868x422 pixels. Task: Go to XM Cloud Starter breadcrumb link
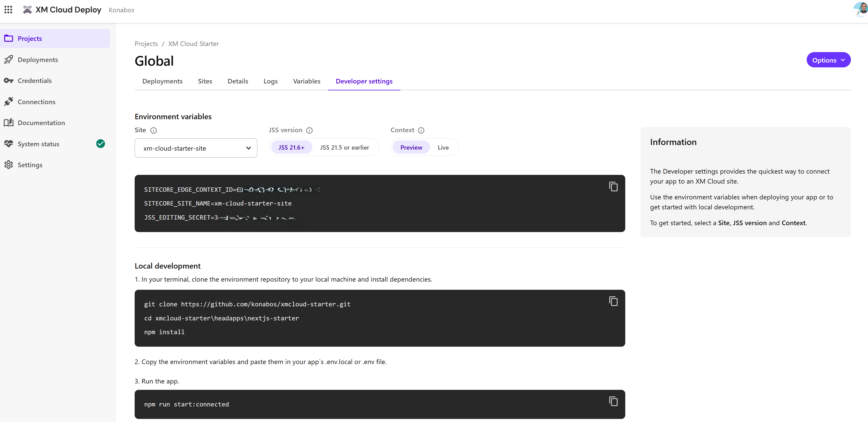(x=193, y=43)
